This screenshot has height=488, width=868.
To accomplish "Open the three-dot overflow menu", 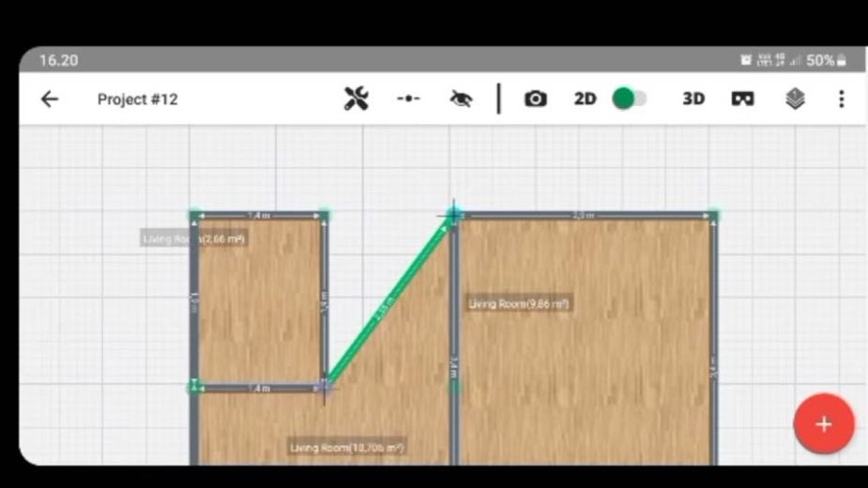I will click(x=842, y=99).
